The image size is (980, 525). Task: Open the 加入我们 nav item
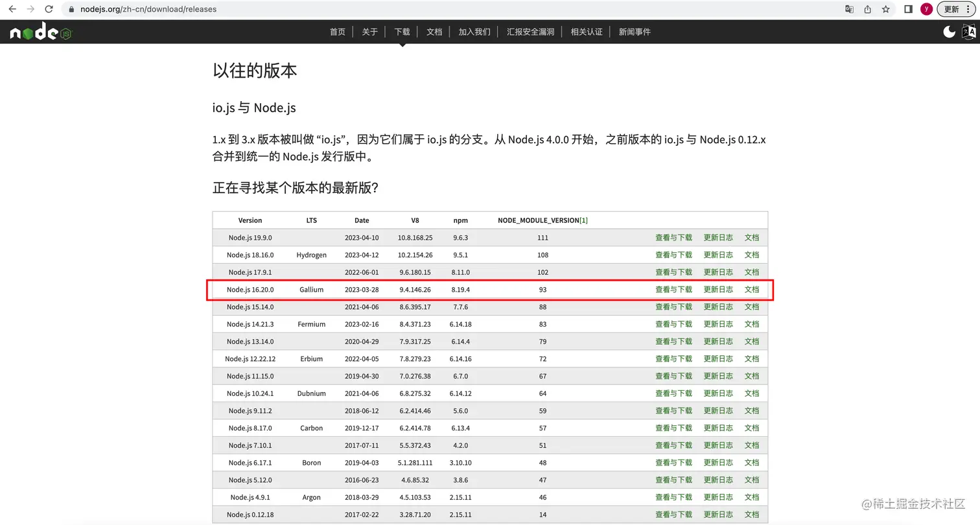(474, 32)
